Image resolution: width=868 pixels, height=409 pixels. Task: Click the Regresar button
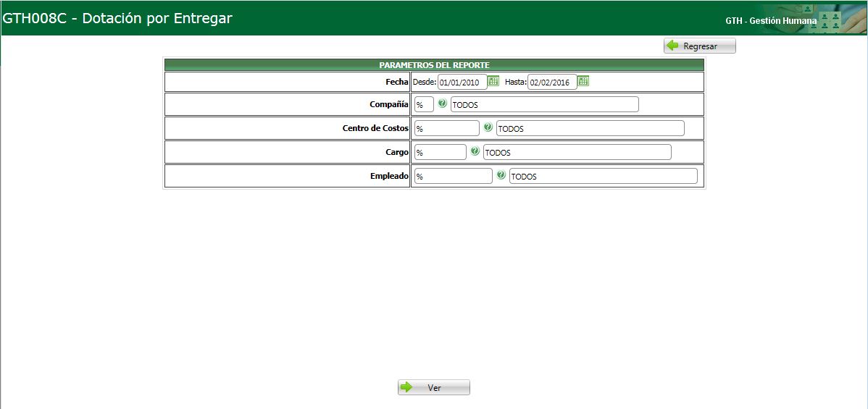click(700, 46)
